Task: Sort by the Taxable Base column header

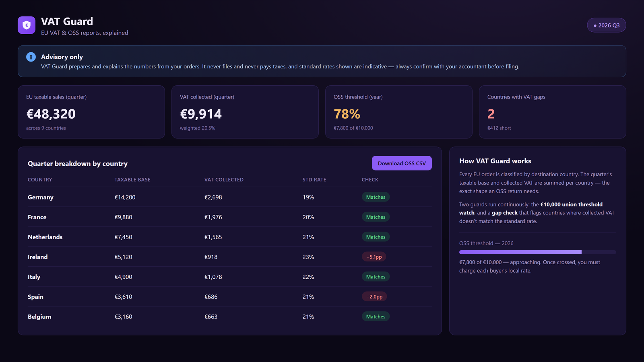Action: click(132, 180)
